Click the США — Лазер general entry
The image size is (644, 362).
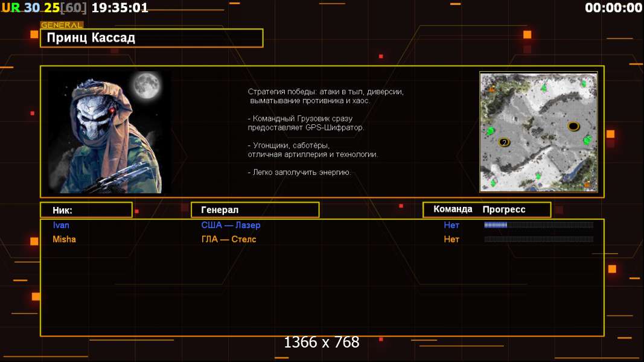click(231, 225)
